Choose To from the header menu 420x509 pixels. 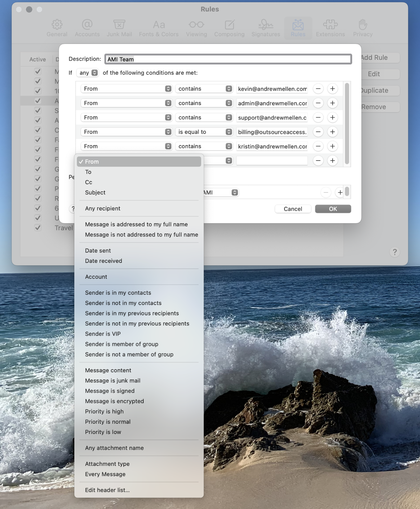139,172
